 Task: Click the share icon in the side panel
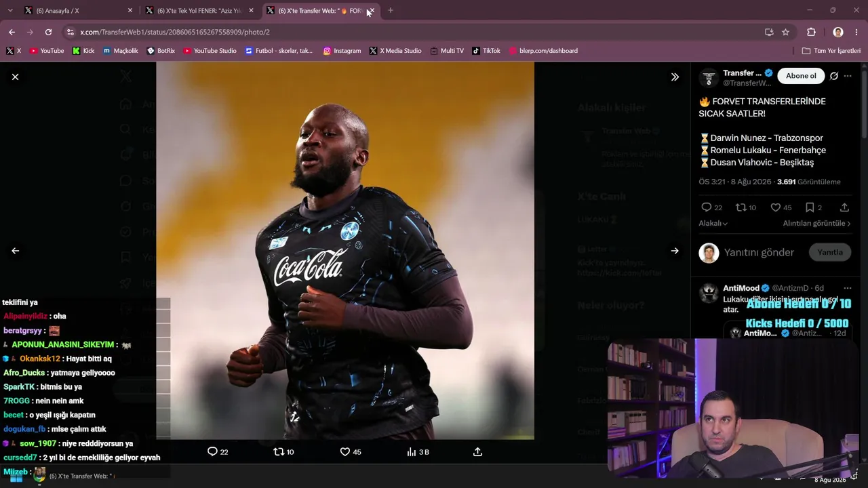pyautogui.click(x=844, y=207)
